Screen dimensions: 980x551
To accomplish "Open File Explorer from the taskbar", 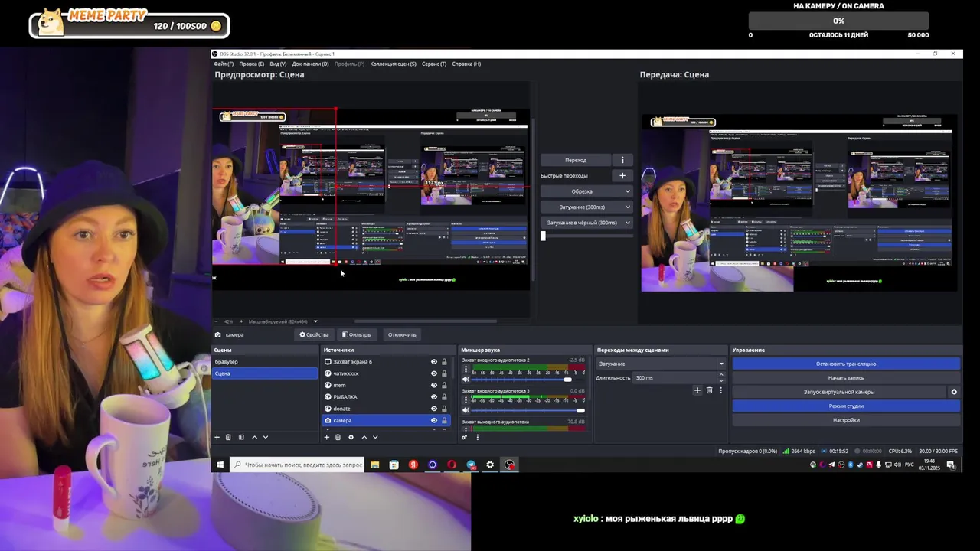I will [x=375, y=465].
